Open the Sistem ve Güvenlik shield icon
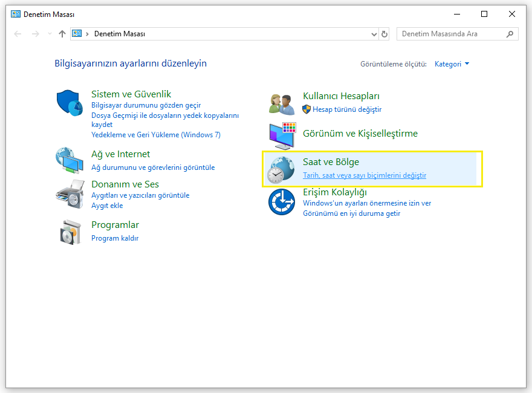532x393 pixels. 70,103
